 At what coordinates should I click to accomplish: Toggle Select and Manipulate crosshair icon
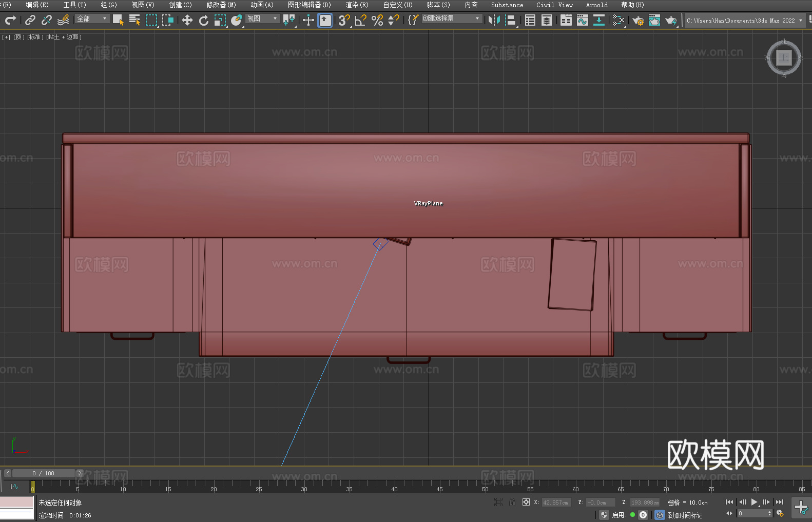[x=308, y=20]
